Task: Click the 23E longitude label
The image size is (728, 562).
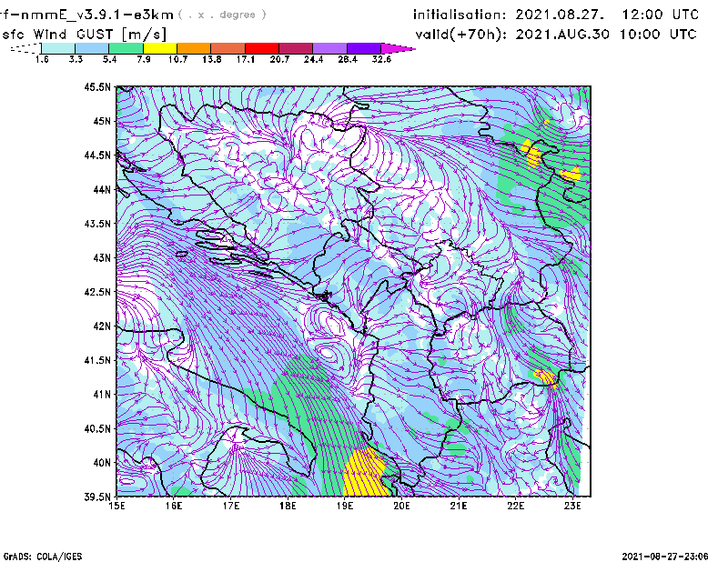Action: [572, 506]
